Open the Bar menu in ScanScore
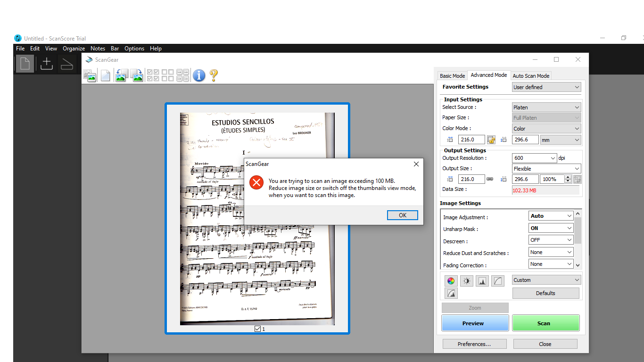The width and height of the screenshot is (644, 362). click(115, 49)
